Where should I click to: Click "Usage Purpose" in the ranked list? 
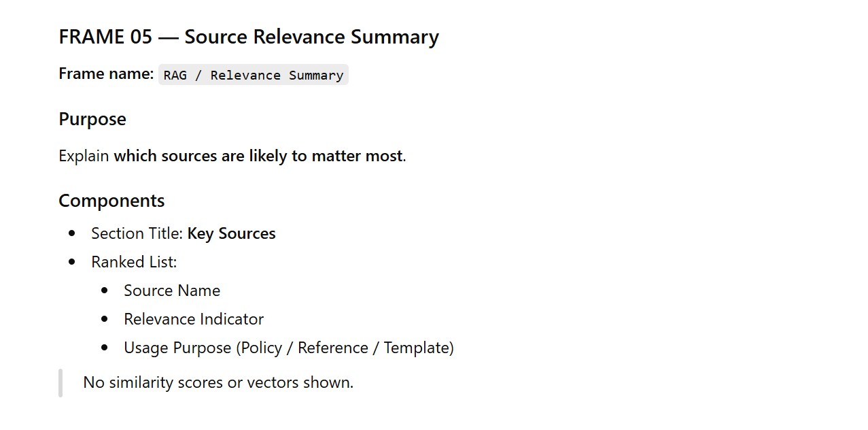177,348
